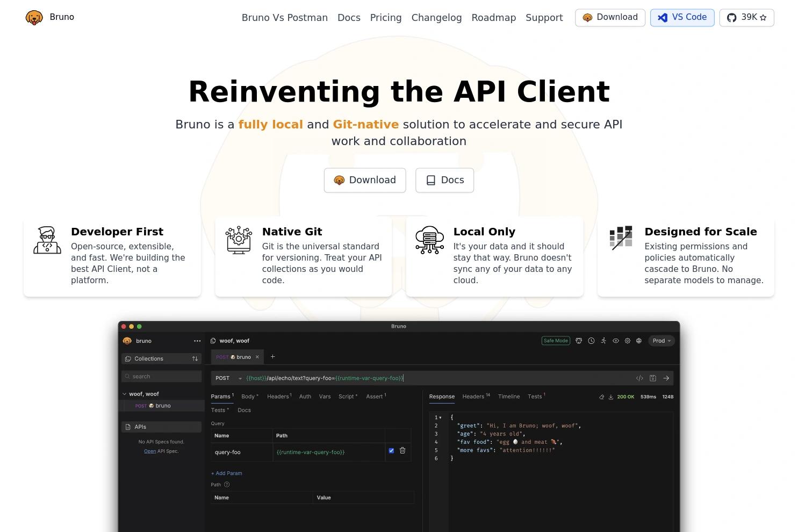Add a new request tab with plus
This screenshot has height=532, width=798.
point(273,357)
